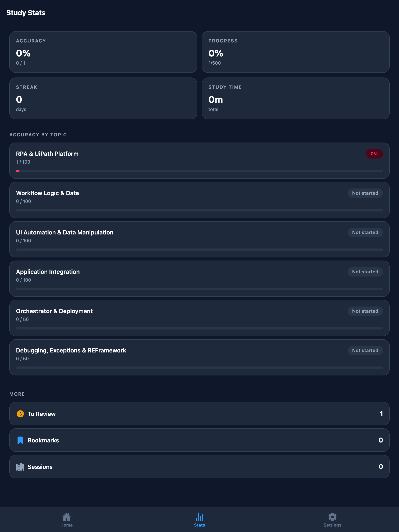This screenshot has height=532, width=399.
Task: Click the 0m study time value
Action: coord(216,99)
